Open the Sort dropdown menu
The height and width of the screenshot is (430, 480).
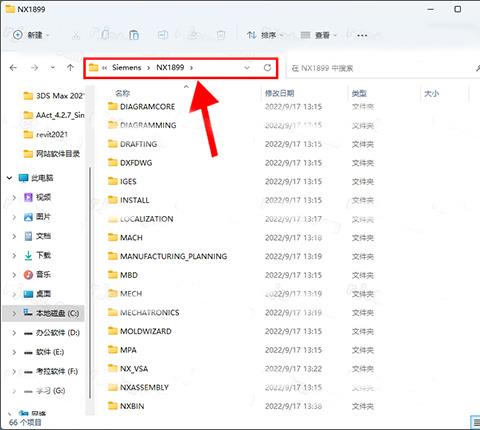[265, 35]
